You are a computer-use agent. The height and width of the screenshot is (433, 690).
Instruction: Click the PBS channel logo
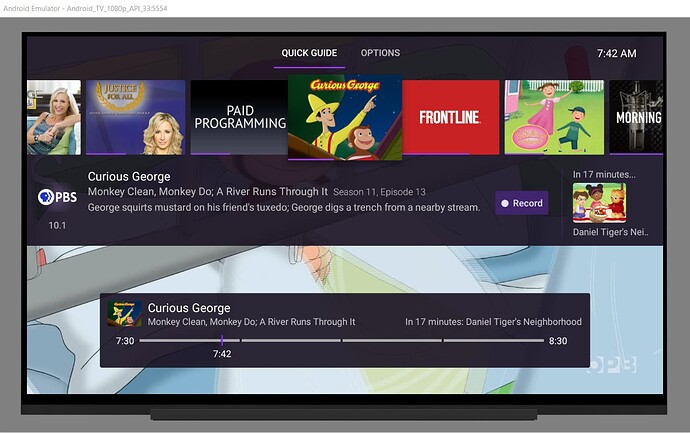tap(57, 197)
